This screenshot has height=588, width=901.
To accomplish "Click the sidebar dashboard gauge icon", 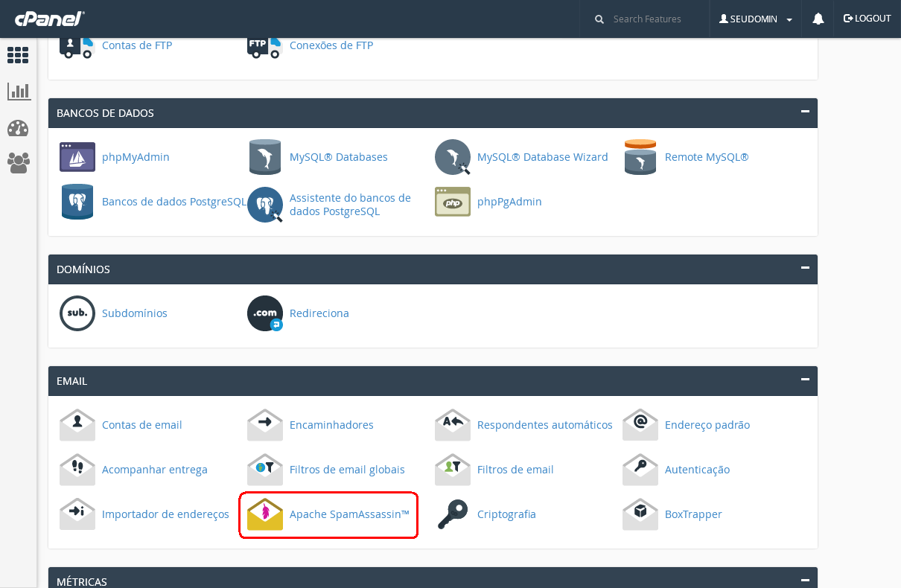I will [x=18, y=128].
